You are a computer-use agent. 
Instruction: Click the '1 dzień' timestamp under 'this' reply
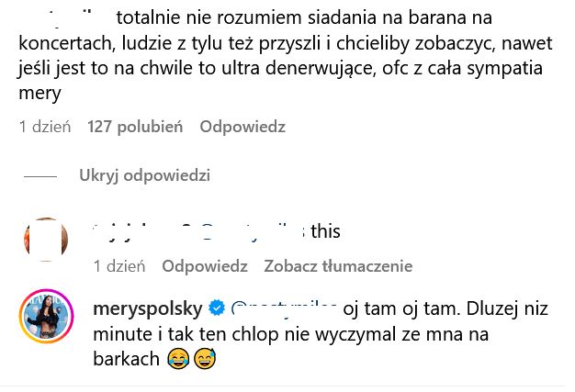[120, 266]
